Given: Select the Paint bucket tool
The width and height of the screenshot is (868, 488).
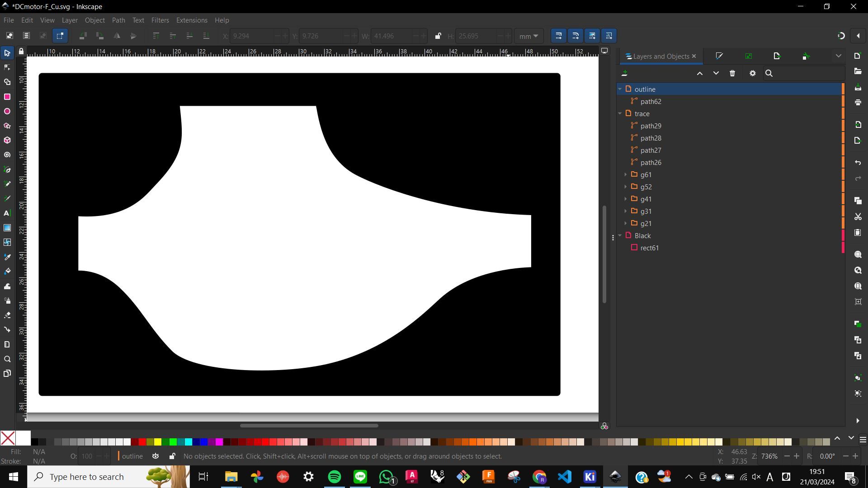Looking at the screenshot, I should [x=7, y=271].
